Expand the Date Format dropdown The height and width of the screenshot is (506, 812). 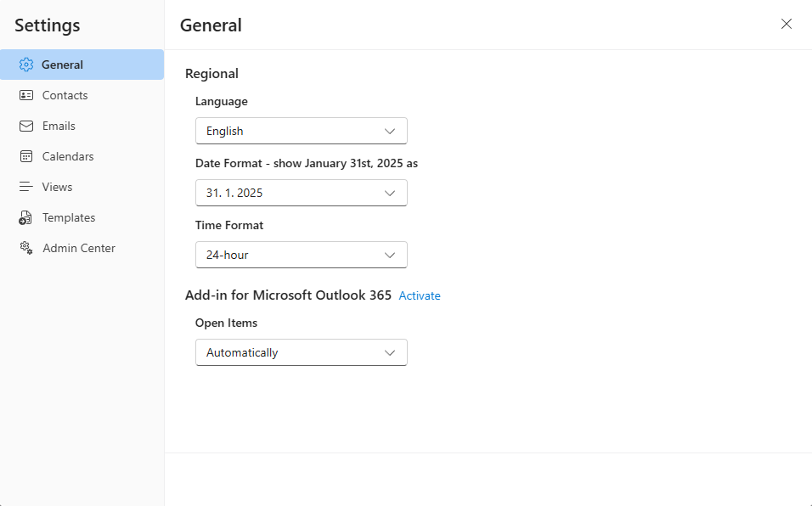pos(301,193)
